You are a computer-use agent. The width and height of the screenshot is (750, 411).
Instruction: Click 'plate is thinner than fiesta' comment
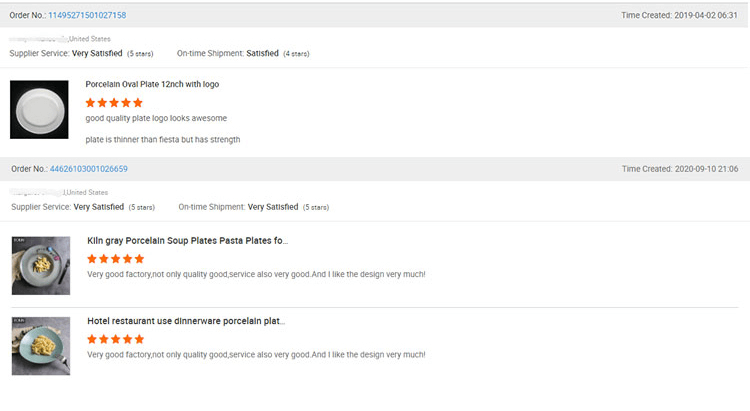pos(163,139)
